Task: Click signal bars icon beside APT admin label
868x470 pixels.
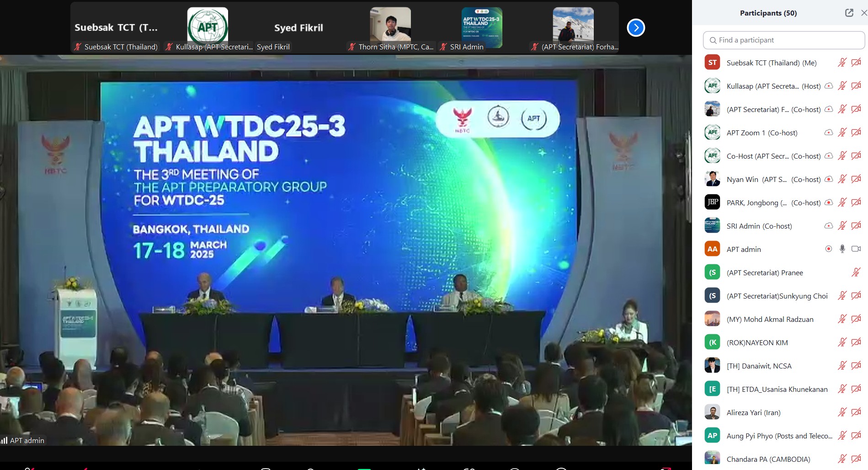Action: click(x=4, y=441)
